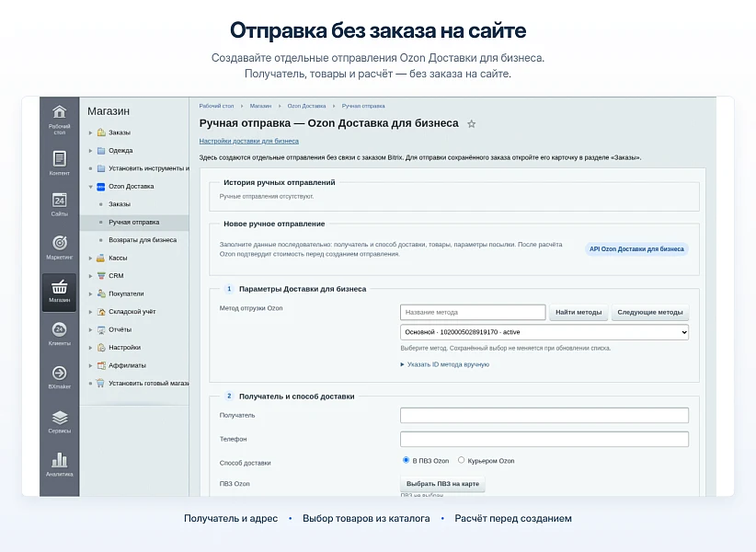
Task: Add page to favorites with star
Action: point(472,124)
